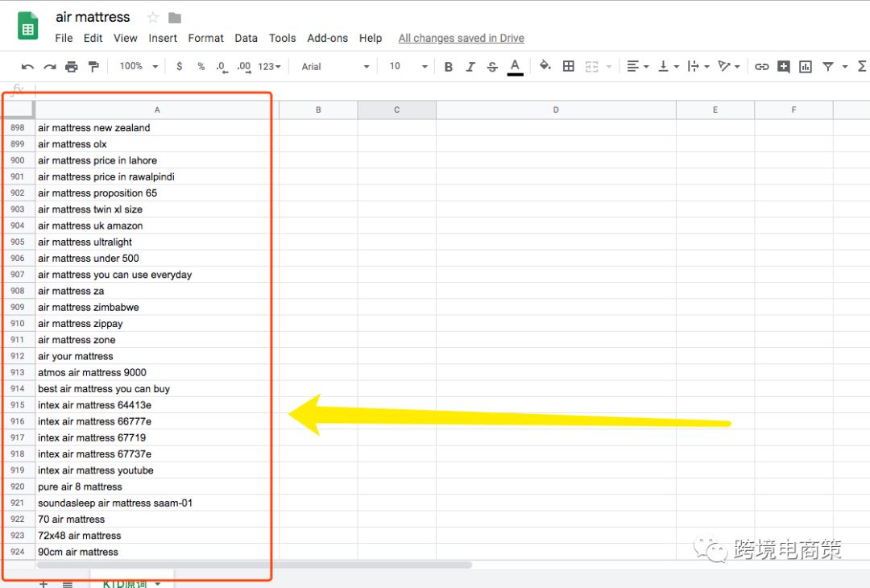Open the cell borders tool
The width and height of the screenshot is (870, 588).
569,67
